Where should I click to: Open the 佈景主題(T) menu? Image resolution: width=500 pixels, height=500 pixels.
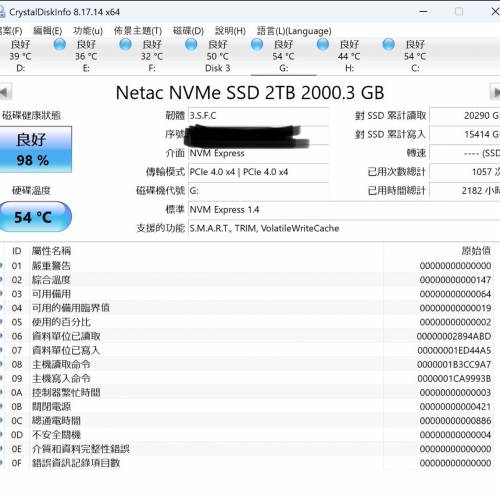click(138, 31)
